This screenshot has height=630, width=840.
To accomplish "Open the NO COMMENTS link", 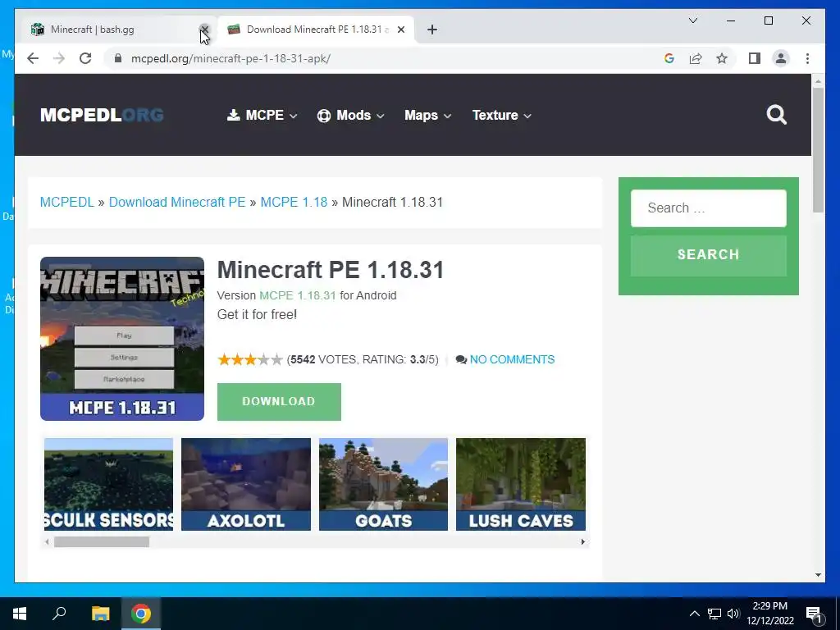I will click(512, 359).
